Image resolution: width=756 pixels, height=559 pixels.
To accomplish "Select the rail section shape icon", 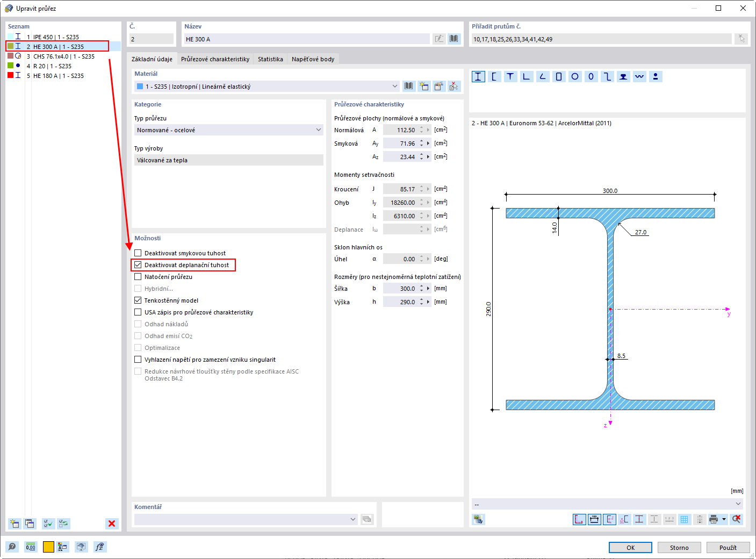I will 623,76.
